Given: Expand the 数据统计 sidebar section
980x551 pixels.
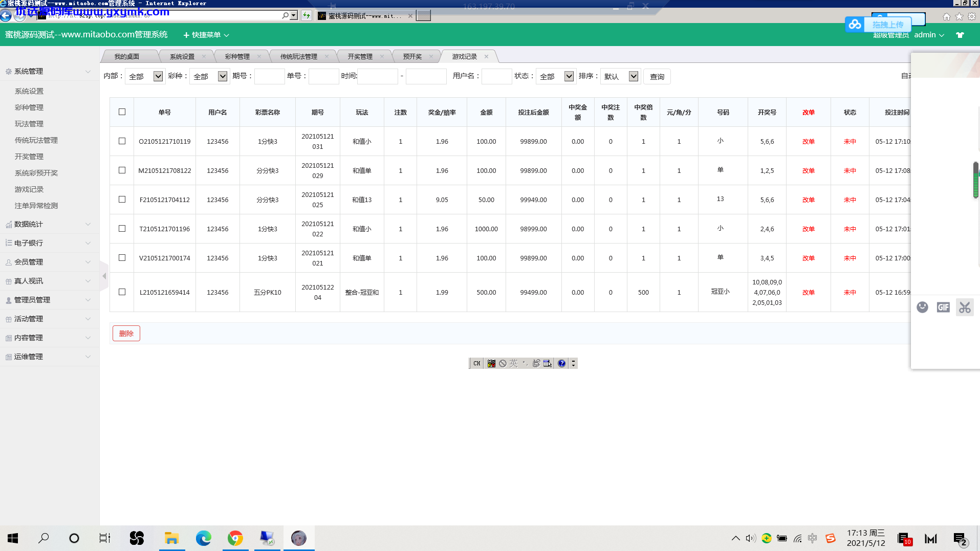Looking at the screenshot, I should (x=49, y=224).
